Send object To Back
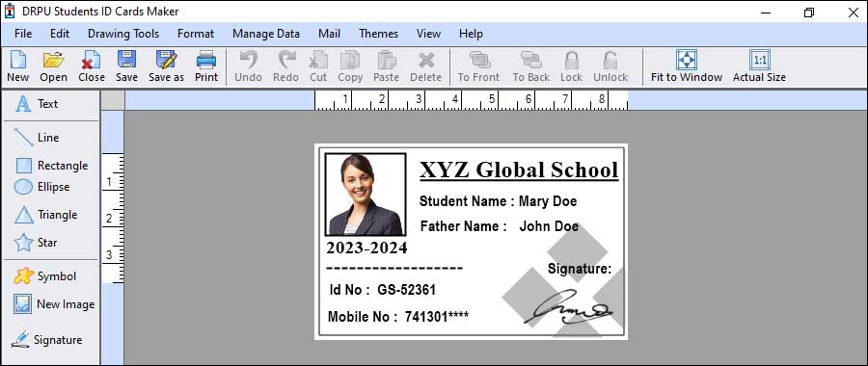 point(530,66)
